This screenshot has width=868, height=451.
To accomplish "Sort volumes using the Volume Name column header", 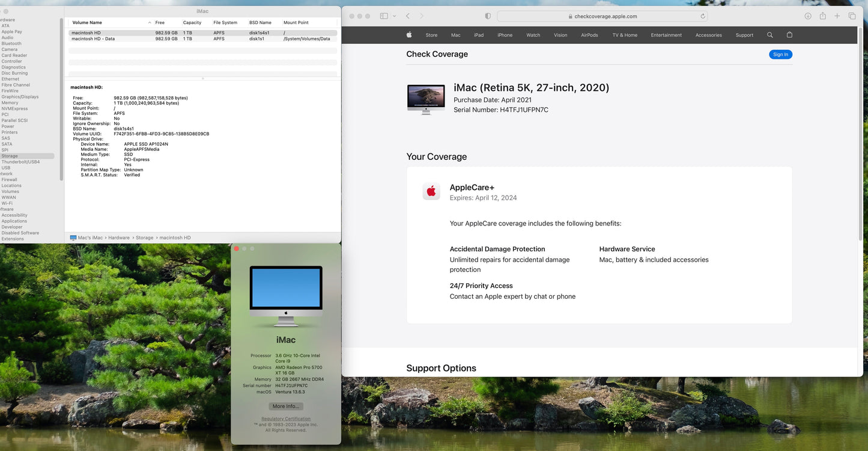I will [89, 22].
